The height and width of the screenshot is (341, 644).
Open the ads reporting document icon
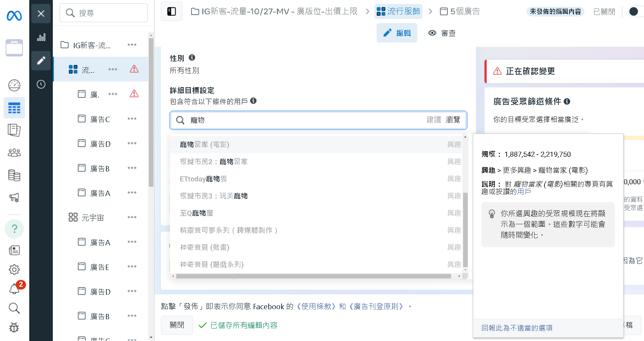coord(14,130)
